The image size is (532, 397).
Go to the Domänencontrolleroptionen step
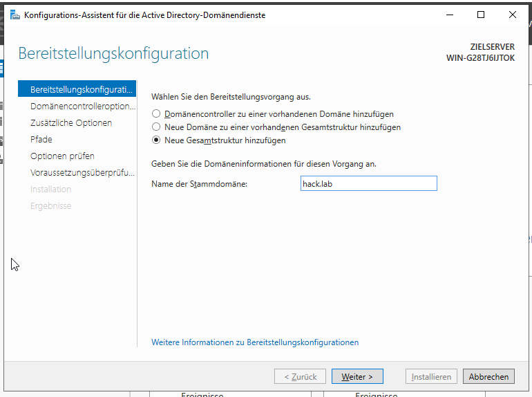coord(82,107)
